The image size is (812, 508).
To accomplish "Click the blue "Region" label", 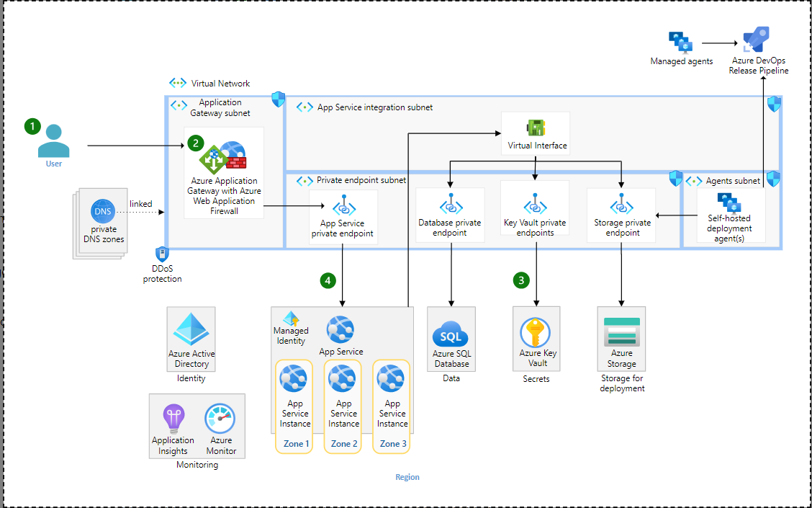I will 407,477.
